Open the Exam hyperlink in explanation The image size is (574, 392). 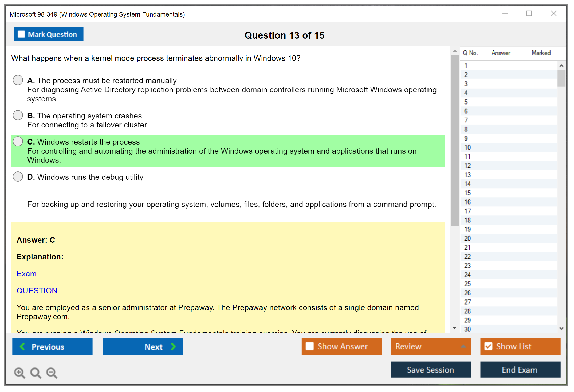pyautogui.click(x=26, y=274)
